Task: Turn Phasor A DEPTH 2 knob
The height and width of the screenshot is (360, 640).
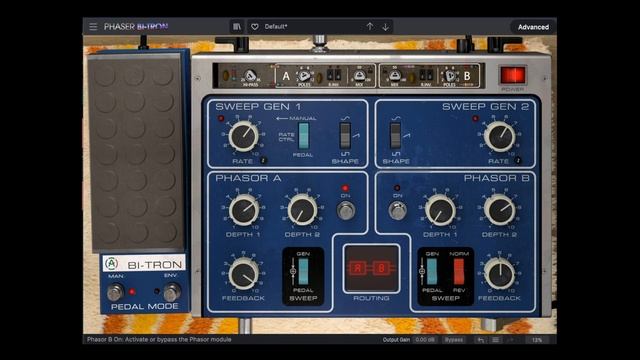Action: pos(302,210)
